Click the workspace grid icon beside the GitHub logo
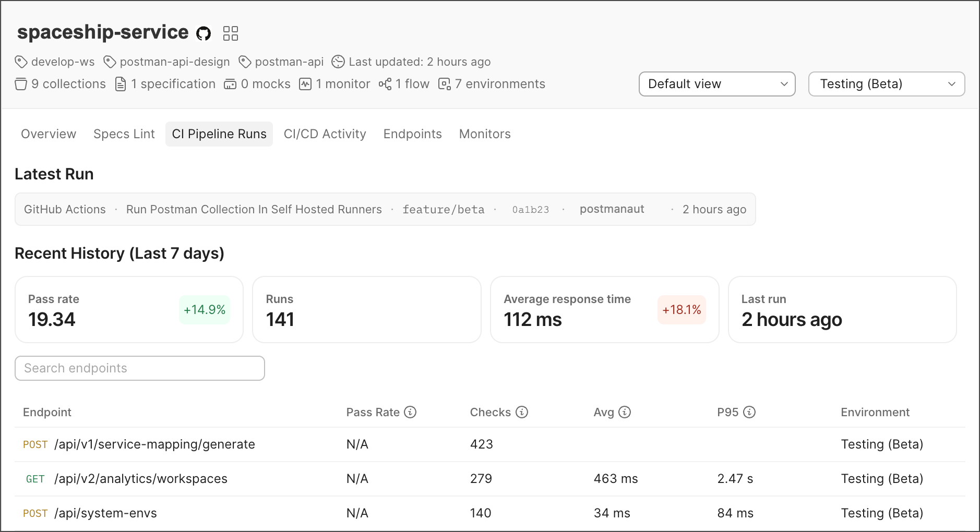The height and width of the screenshot is (532, 980). click(x=230, y=32)
